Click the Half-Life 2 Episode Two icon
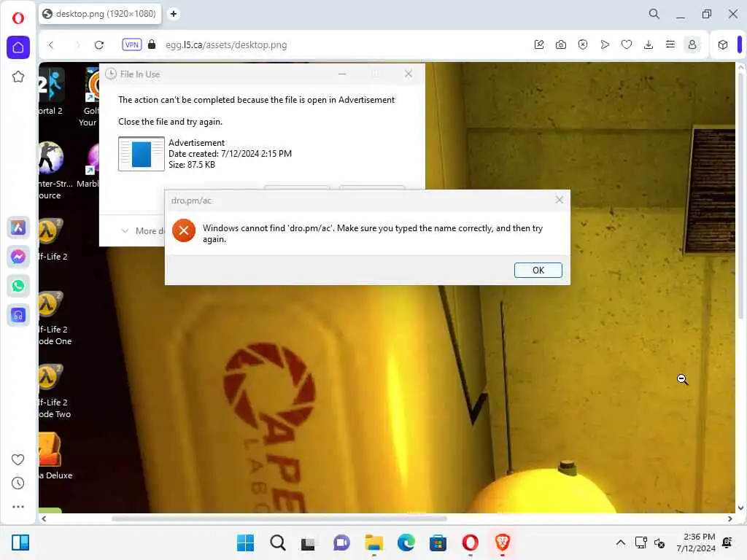 point(53,390)
